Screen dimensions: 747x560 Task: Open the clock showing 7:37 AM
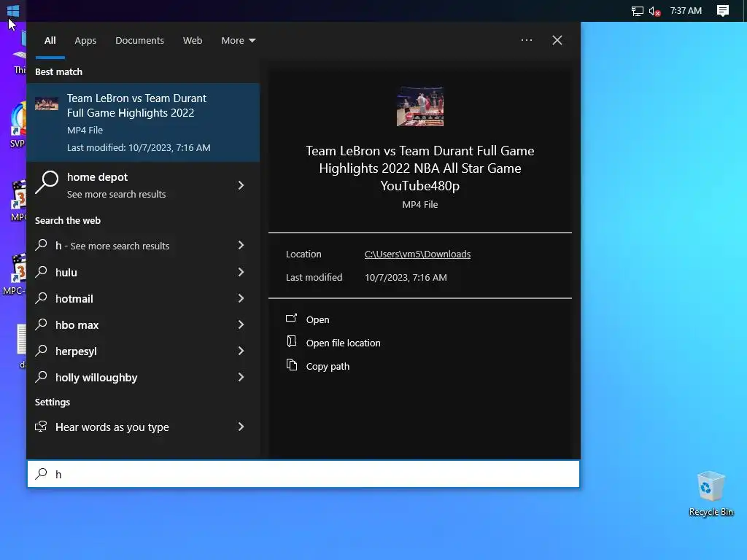tap(686, 10)
